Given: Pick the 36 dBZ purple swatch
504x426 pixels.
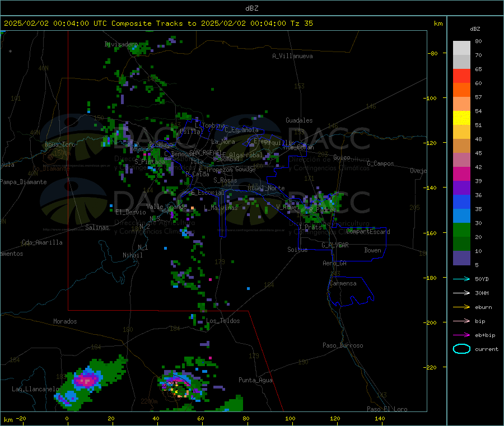Looking at the screenshot, I should (x=461, y=188).
